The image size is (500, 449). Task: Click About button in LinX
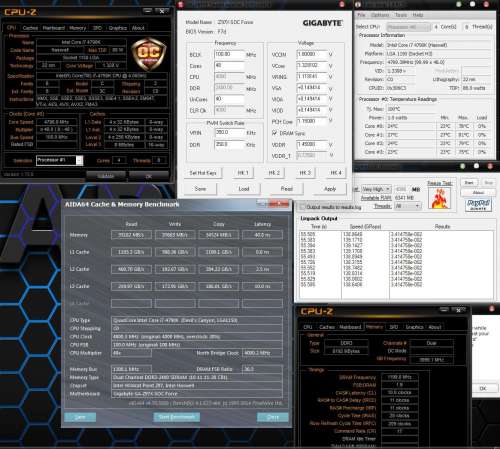point(478,193)
